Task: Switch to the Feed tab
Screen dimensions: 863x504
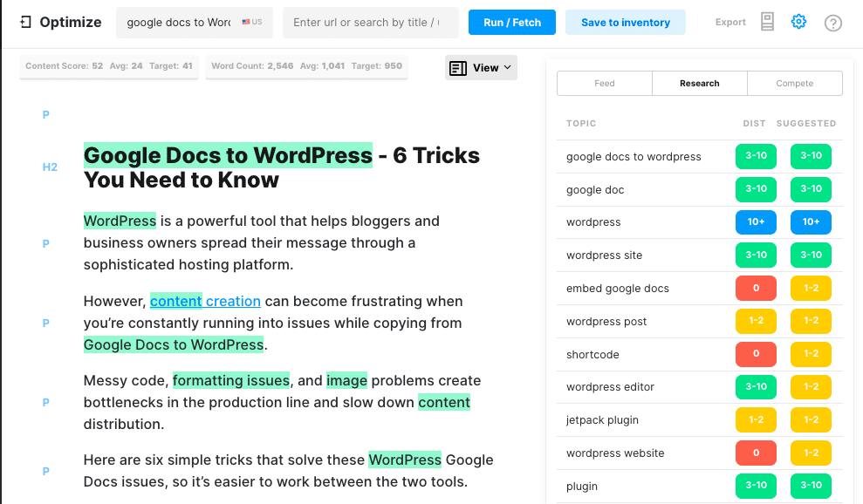Action: coord(605,83)
